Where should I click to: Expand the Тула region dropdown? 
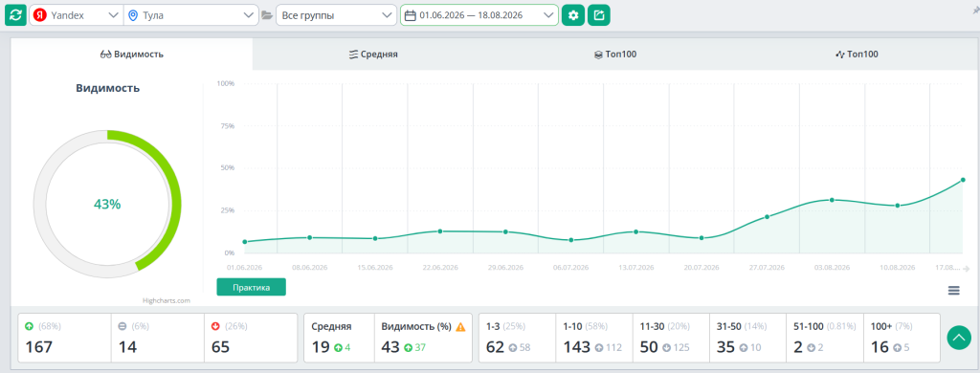[190, 15]
